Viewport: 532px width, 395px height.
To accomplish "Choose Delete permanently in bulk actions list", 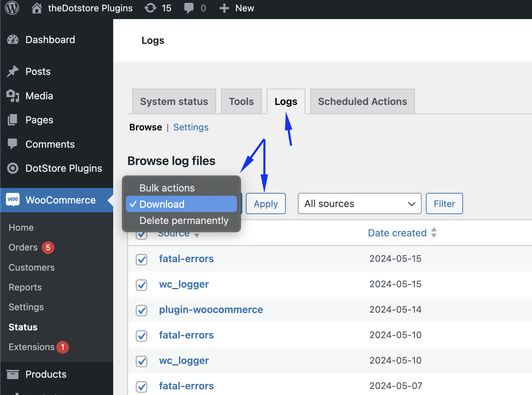I will pos(181,220).
